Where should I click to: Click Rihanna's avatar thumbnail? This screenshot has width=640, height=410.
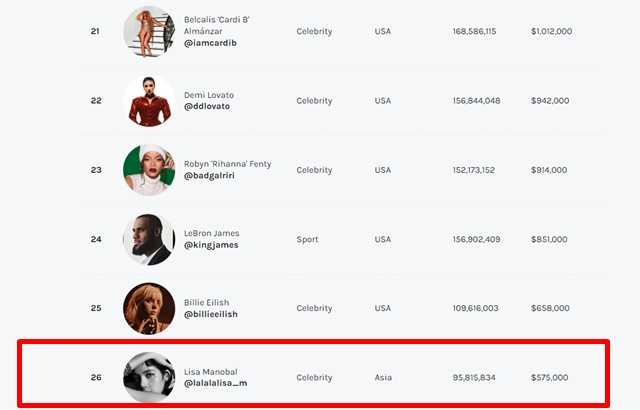point(149,170)
